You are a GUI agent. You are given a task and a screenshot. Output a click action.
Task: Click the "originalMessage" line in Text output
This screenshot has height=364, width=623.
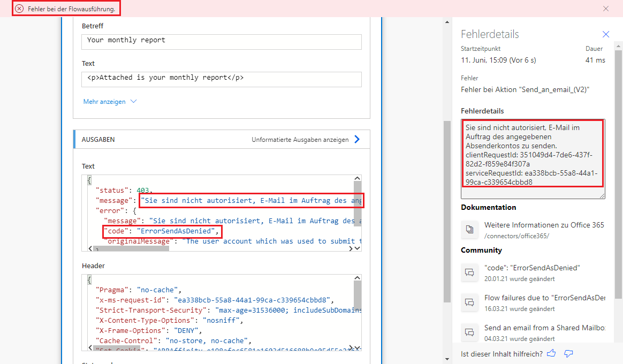(233, 241)
